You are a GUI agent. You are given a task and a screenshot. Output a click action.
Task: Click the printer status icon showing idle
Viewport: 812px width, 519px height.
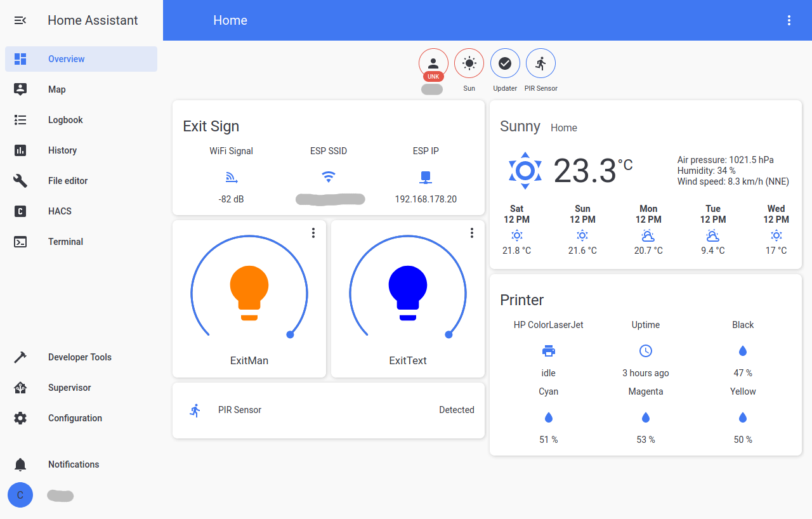[x=548, y=350]
